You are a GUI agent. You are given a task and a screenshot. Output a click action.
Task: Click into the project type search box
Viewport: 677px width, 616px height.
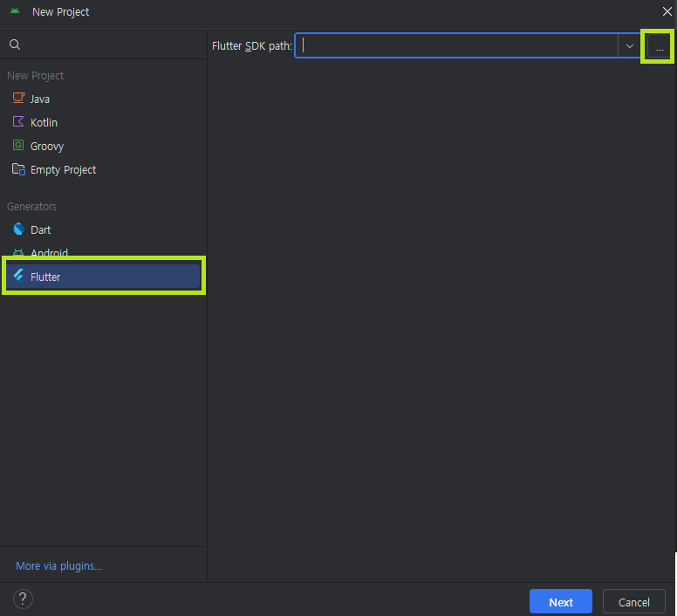click(104, 44)
